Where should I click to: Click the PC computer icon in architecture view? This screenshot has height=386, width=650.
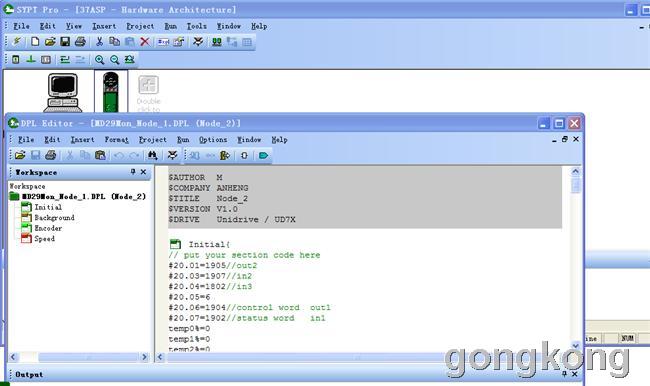(x=63, y=92)
